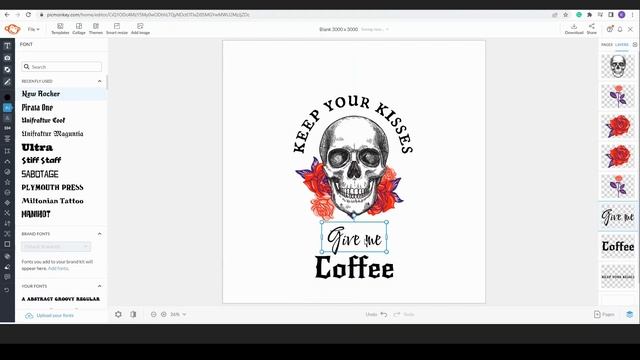The height and width of the screenshot is (360, 640).
Task: Bookmark the page with the star icon
Action: (x=566, y=15)
